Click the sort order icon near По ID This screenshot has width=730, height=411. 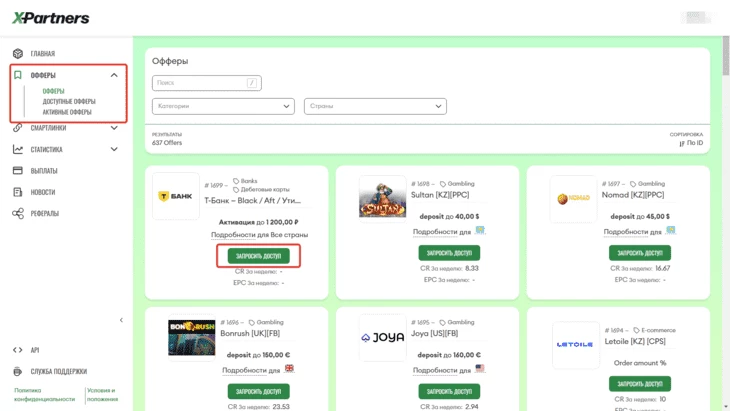tap(682, 143)
